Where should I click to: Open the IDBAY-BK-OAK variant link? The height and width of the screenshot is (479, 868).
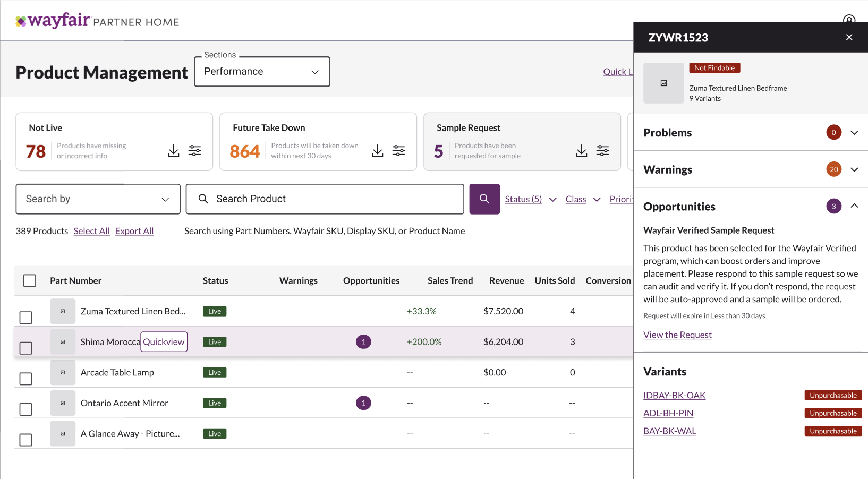tap(674, 396)
